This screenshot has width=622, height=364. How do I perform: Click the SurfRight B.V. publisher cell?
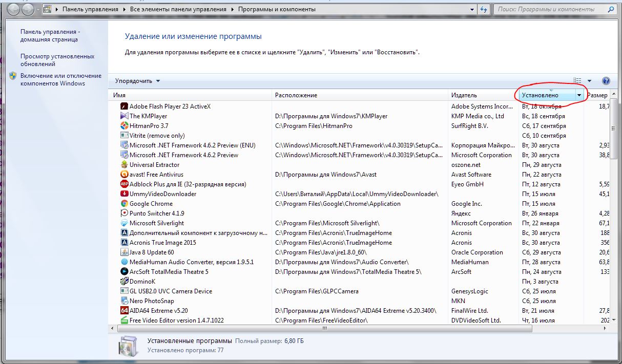pos(469,126)
